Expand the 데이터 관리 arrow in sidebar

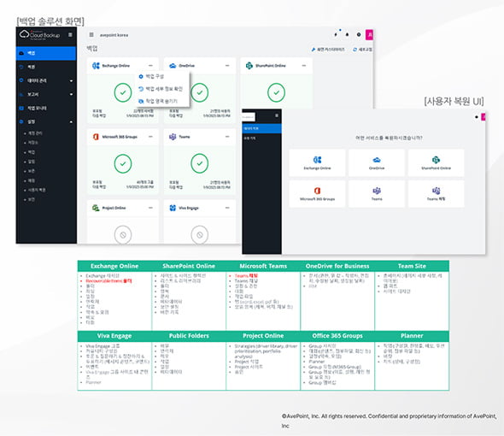point(71,80)
